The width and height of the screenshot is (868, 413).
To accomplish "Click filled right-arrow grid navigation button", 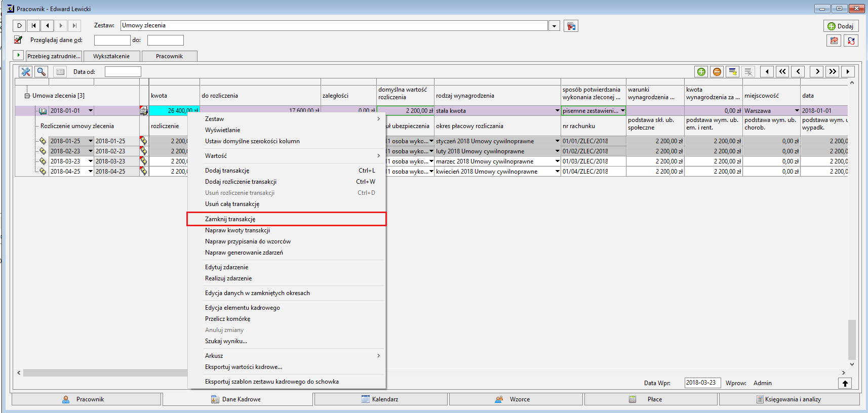I will [x=848, y=72].
